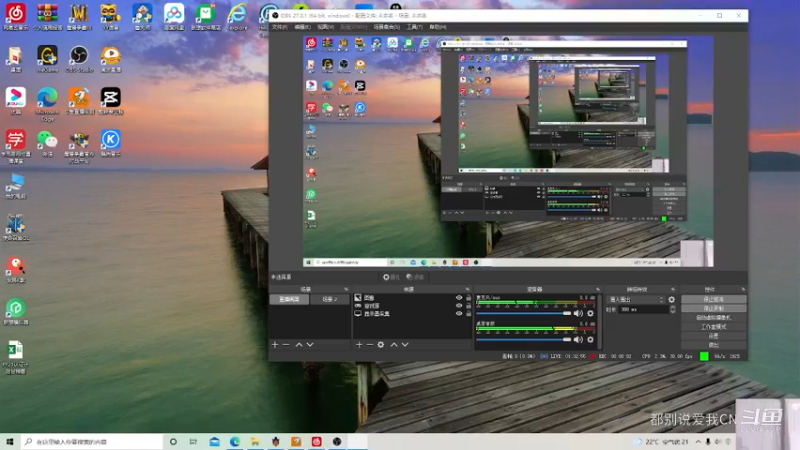This screenshot has height=450, width=800.
Task: Adjust the 300 ms duration stepper
Action: click(672, 309)
